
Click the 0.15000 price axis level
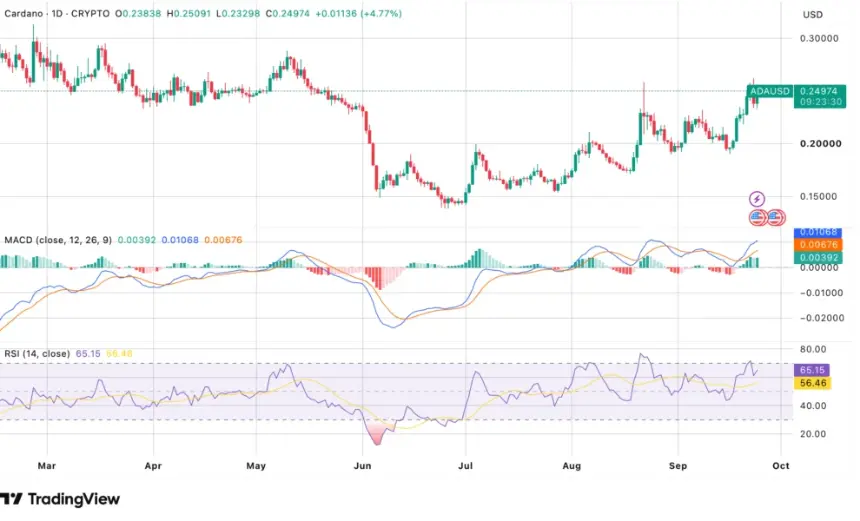point(819,196)
